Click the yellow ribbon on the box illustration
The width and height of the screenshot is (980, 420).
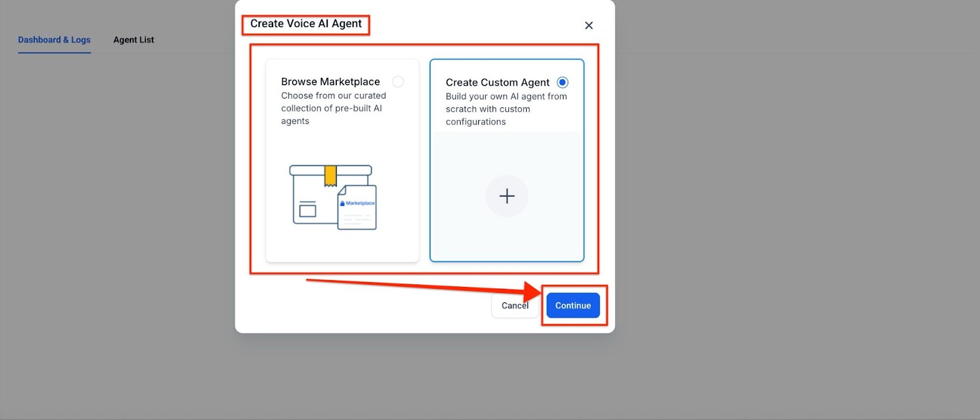(x=330, y=175)
